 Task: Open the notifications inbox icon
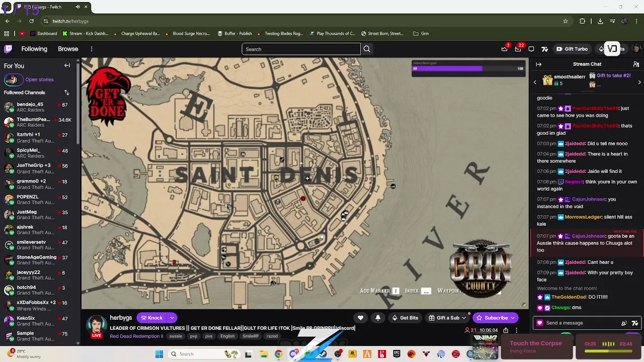tap(518, 49)
